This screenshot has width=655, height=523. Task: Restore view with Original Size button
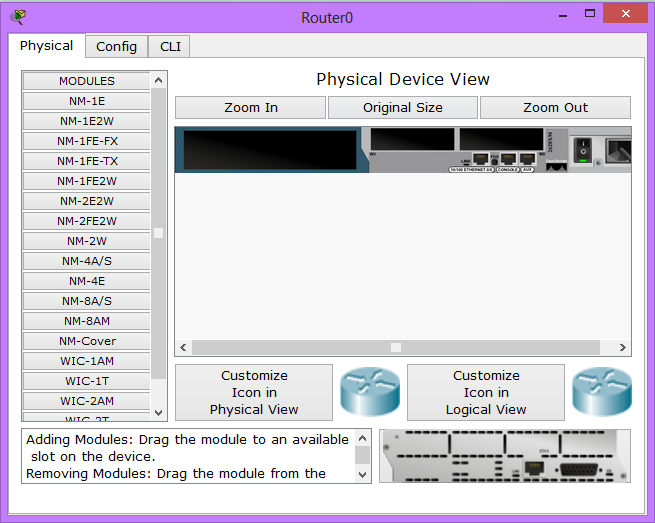pos(403,108)
